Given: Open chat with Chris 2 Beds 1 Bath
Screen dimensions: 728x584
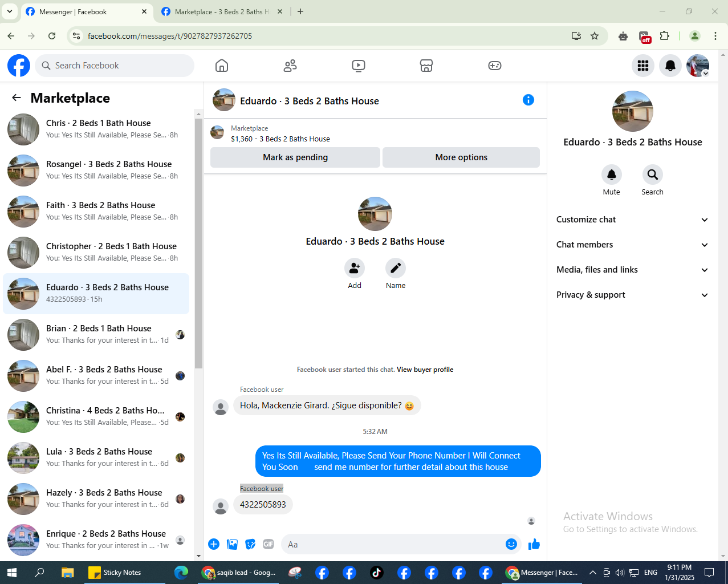Looking at the screenshot, I should pos(96,129).
